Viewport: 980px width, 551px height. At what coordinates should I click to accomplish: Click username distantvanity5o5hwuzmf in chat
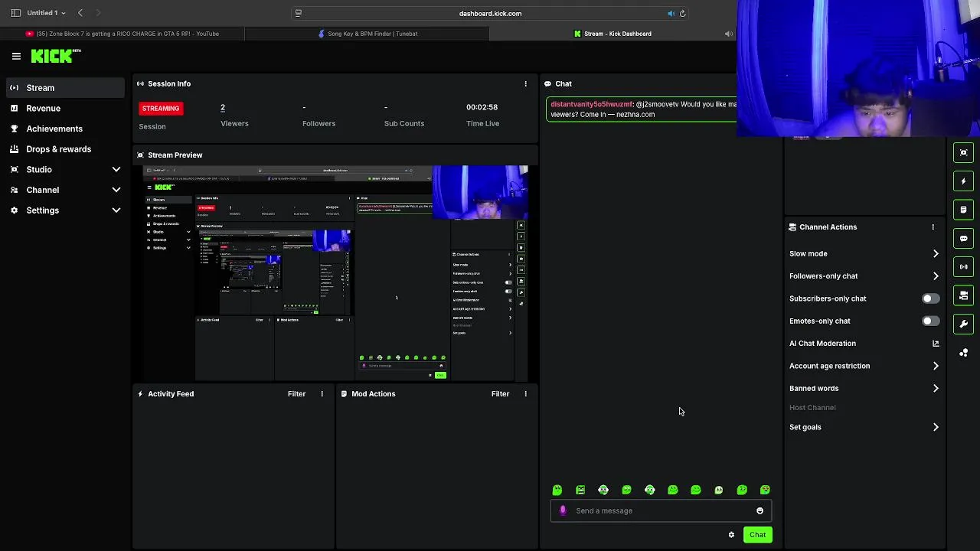[591, 105]
